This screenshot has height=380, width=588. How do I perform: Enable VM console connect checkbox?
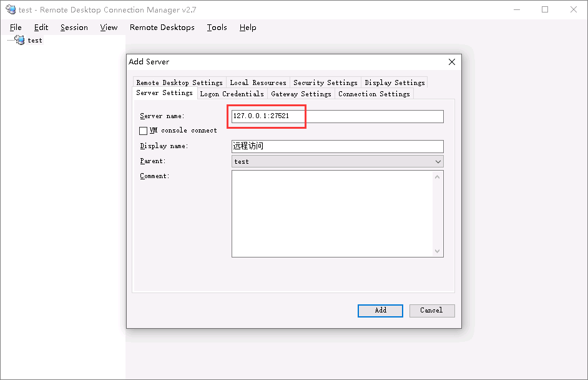point(143,131)
